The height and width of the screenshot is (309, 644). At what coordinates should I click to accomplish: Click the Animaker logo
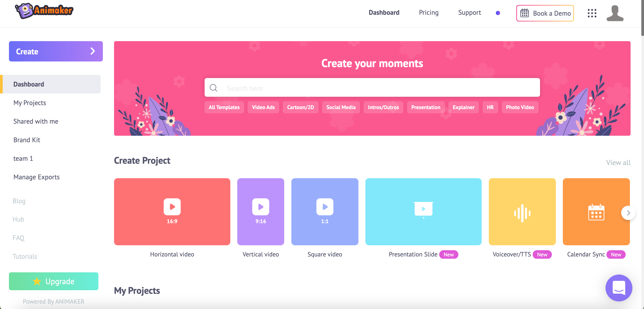[x=44, y=11]
